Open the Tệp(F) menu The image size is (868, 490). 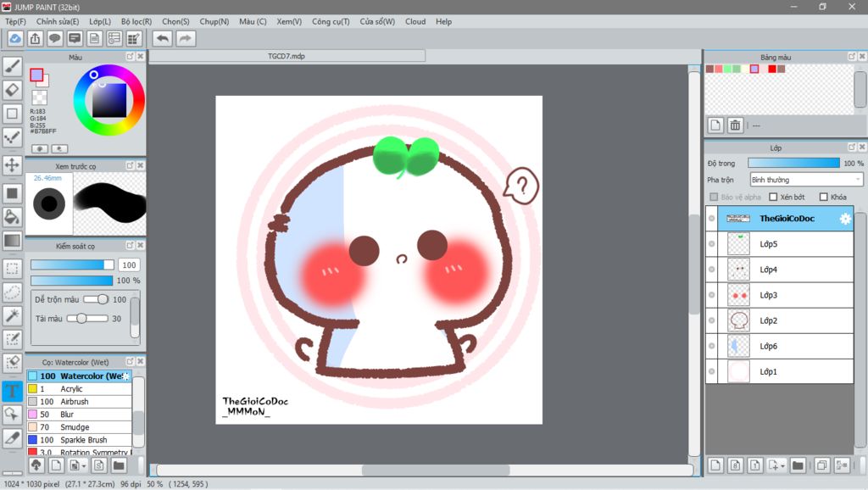15,21
